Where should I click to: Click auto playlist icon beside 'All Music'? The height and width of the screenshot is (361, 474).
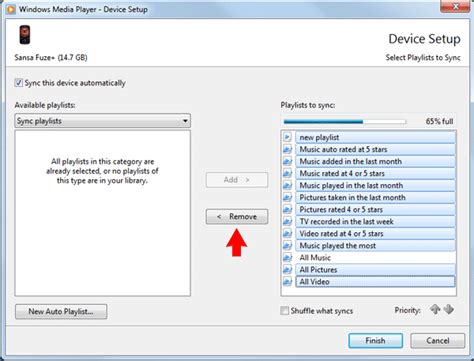click(x=288, y=257)
